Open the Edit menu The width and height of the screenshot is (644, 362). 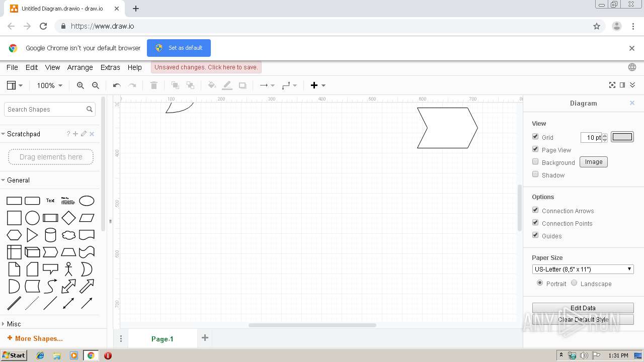tap(32, 67)
